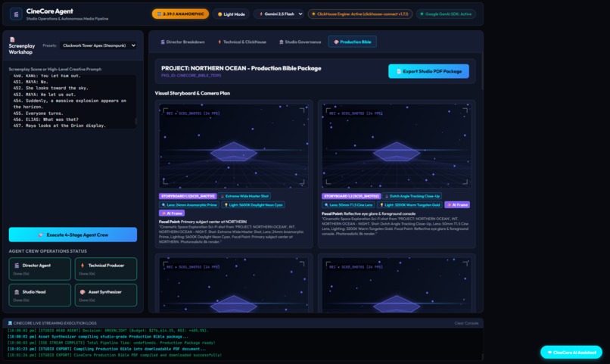The width and height of the screenshot is (610, 364).
Task: Select the Technical Producer status card
Action: click(106, 269)
